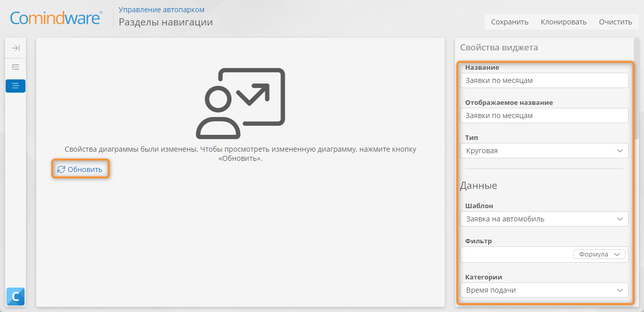Click the Клонировать button

[563, 22]
